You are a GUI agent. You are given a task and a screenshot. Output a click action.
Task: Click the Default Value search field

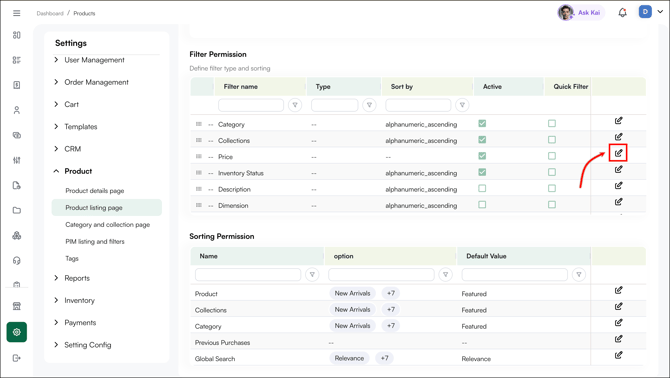[514, 275]
